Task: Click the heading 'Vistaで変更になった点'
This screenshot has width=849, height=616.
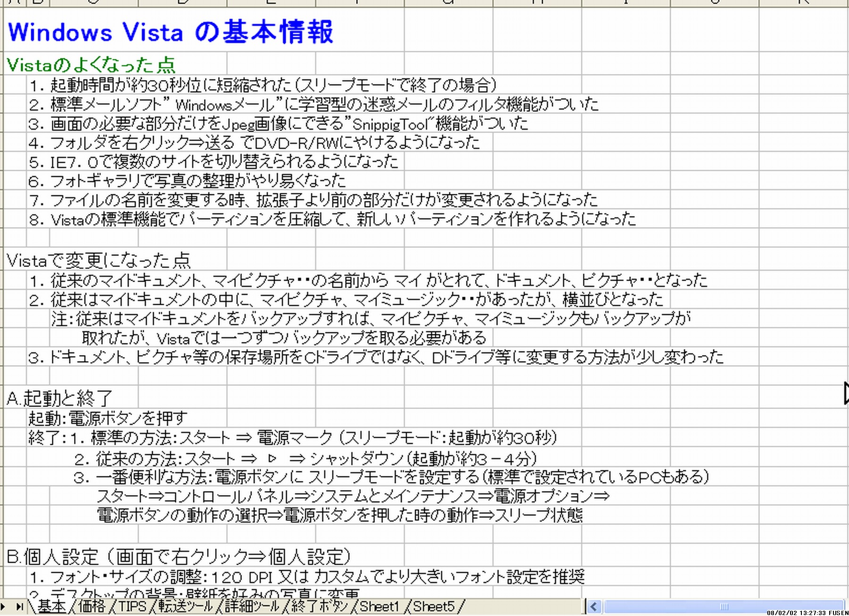Action: [x=99, y=260]
